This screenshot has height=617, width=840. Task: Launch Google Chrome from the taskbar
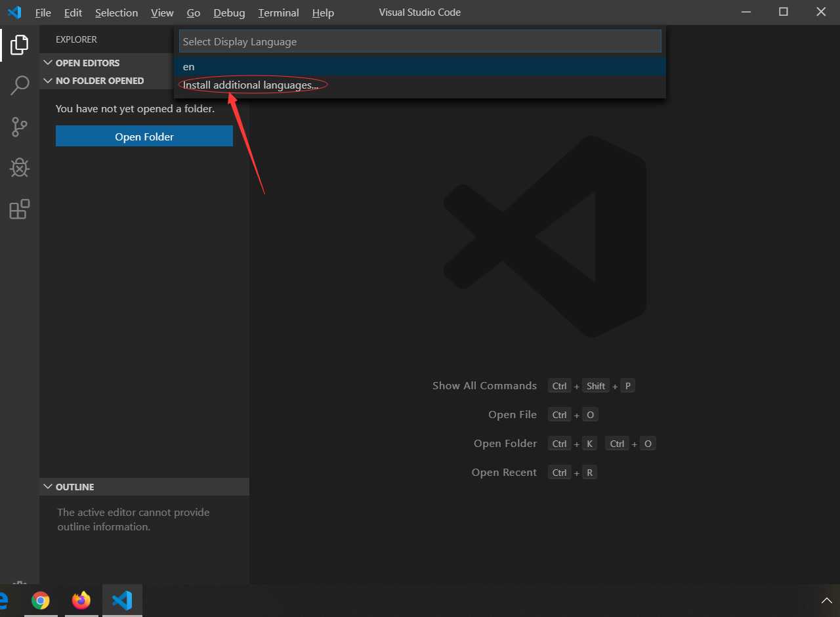tap(41, 601)
